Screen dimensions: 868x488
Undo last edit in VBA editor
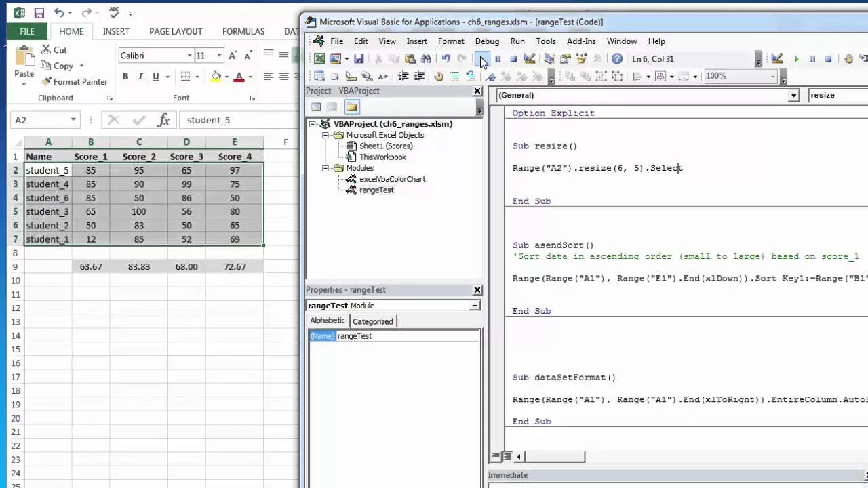[x=446, y=59]
